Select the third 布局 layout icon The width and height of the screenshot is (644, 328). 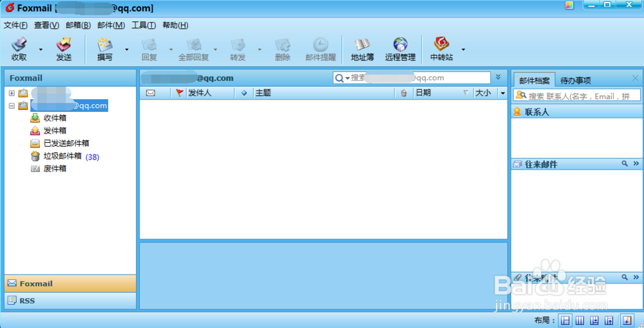point(594,320)
